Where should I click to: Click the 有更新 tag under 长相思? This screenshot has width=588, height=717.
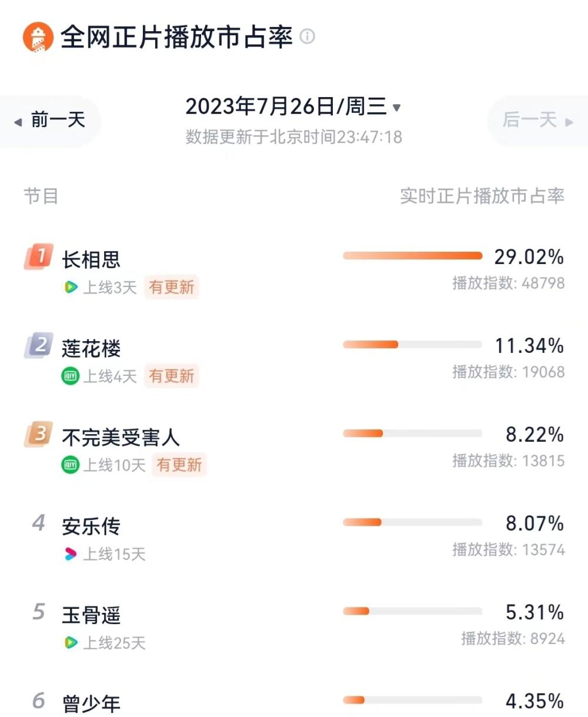172,287
